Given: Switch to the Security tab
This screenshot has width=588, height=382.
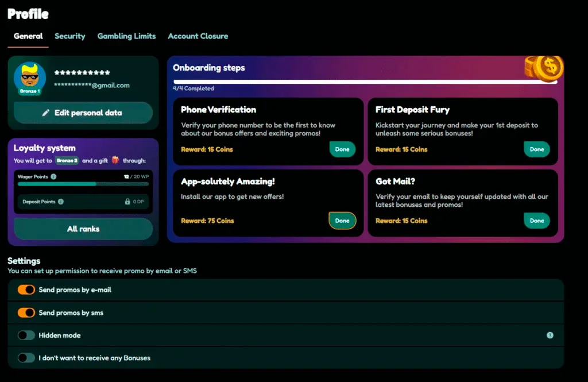Looking at the screenshot, I should point(69,36).
